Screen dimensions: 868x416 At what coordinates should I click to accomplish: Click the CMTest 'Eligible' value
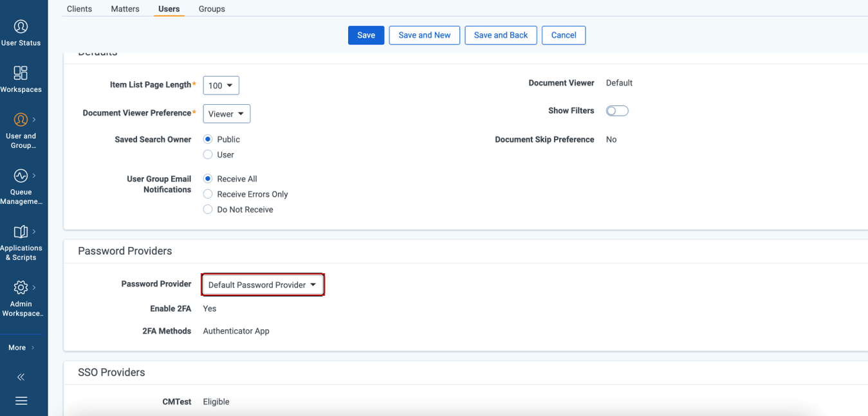tap(216, 402)
